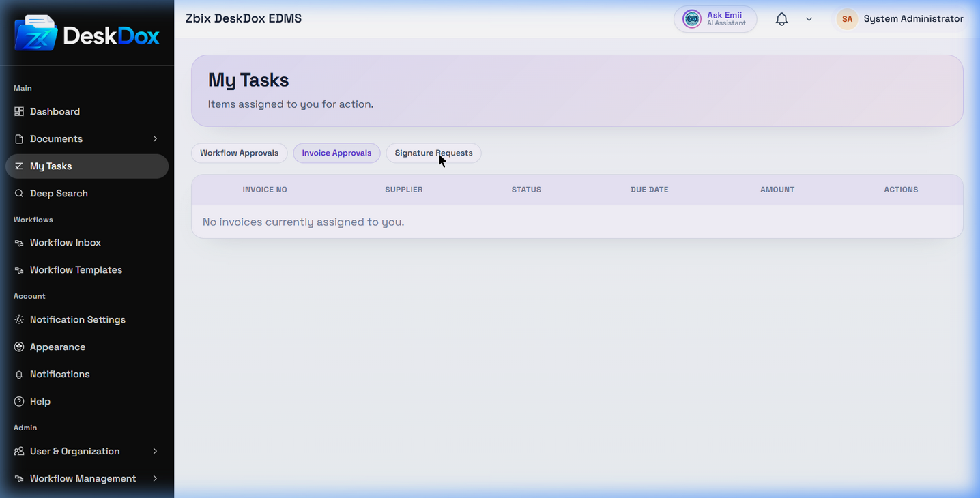Click the Documents file icon

(x=19, y=138)
